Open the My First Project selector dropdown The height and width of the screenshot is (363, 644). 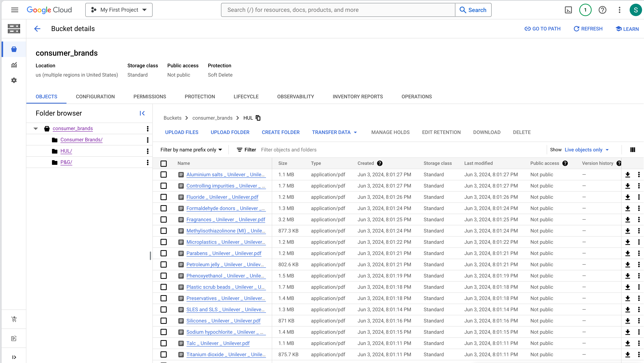tap(119, 10)
